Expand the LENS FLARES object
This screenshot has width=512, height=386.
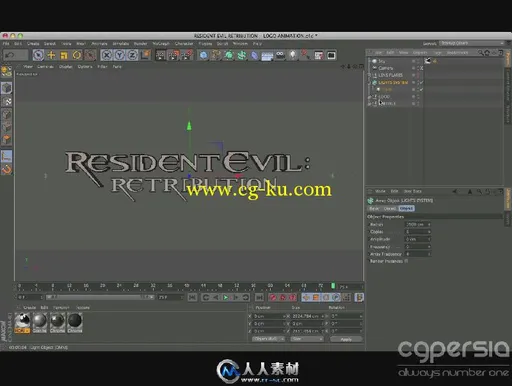(x=370, y=75)
